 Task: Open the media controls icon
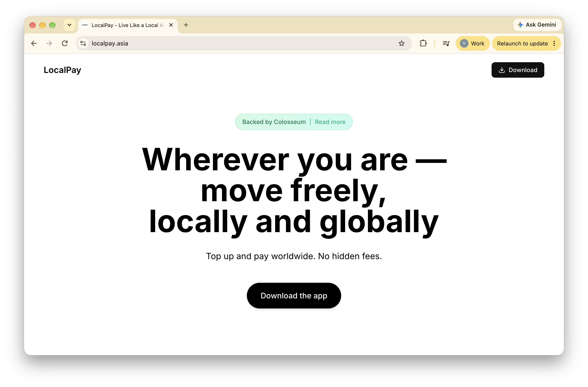coord(446,44)
